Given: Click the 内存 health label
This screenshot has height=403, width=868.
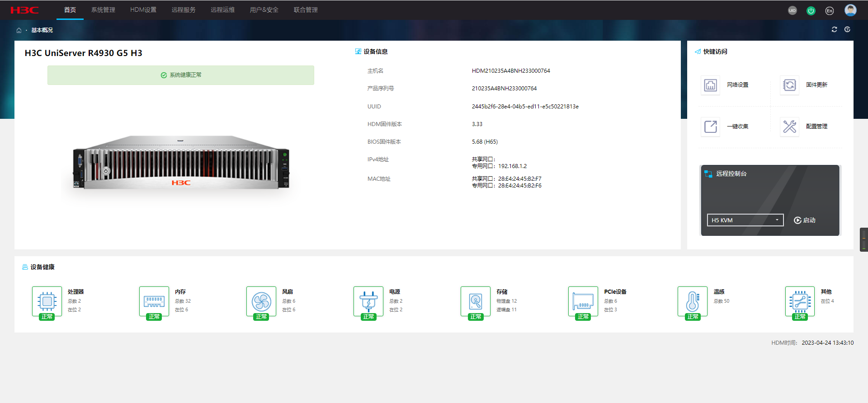Looking at the screenshot, I should click(180, 292).
